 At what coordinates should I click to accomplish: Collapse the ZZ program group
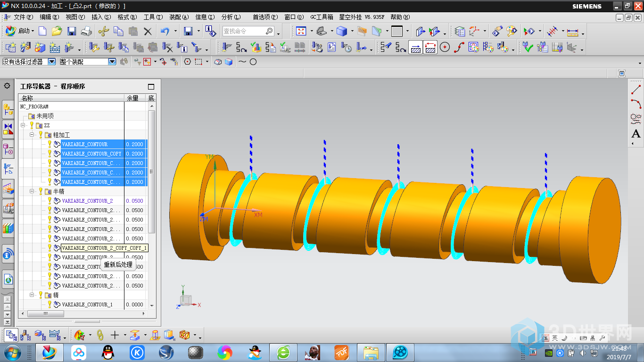click(23, 125)
